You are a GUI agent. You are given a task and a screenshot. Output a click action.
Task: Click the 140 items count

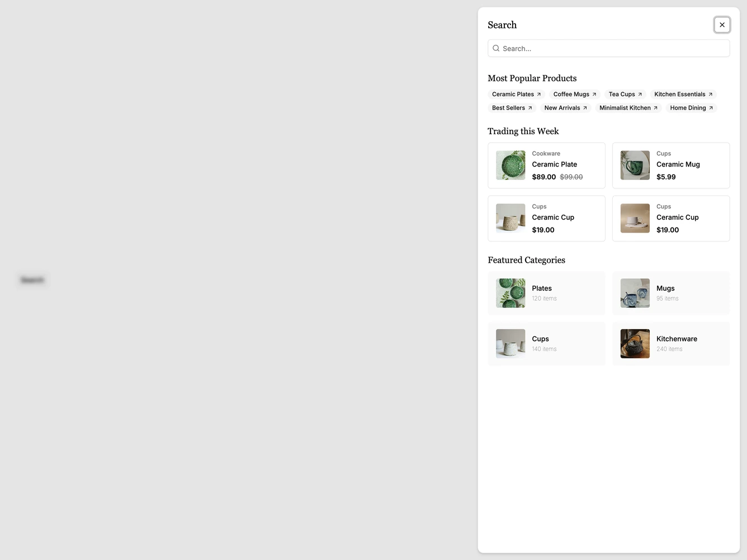coord(544,349)
